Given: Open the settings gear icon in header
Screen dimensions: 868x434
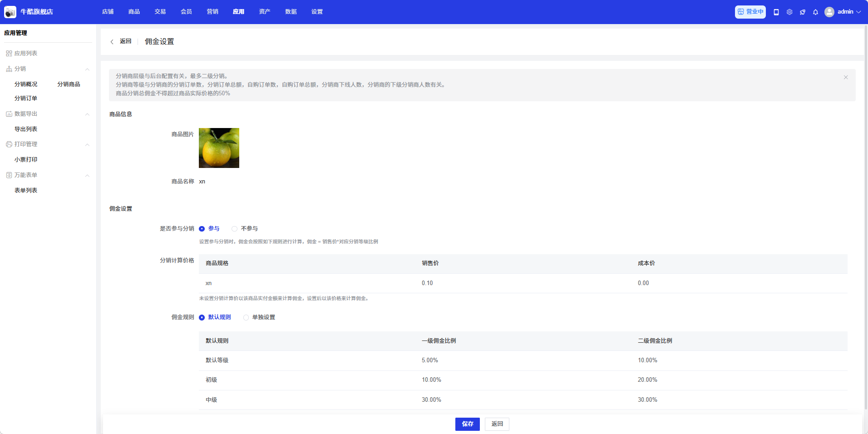Looking at the screenshot, I should pyautogui.click(x=789, y=12).
